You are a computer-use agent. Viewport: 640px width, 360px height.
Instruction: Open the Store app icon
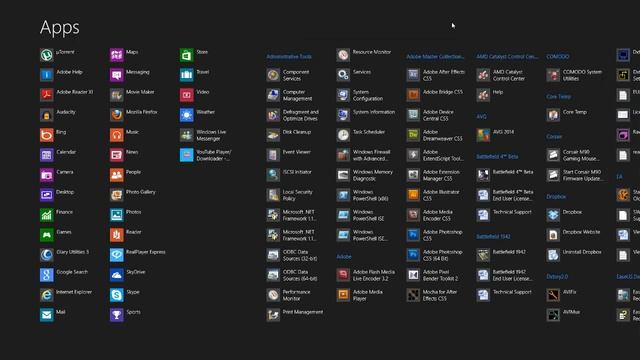tap(187, 55)
